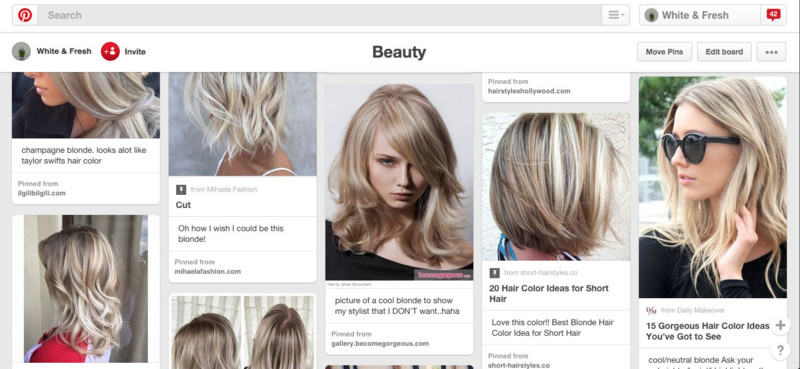Open the gallery.becomegorgeous.com source link
This screenshot has height=369, width=800.
(380, 343)
